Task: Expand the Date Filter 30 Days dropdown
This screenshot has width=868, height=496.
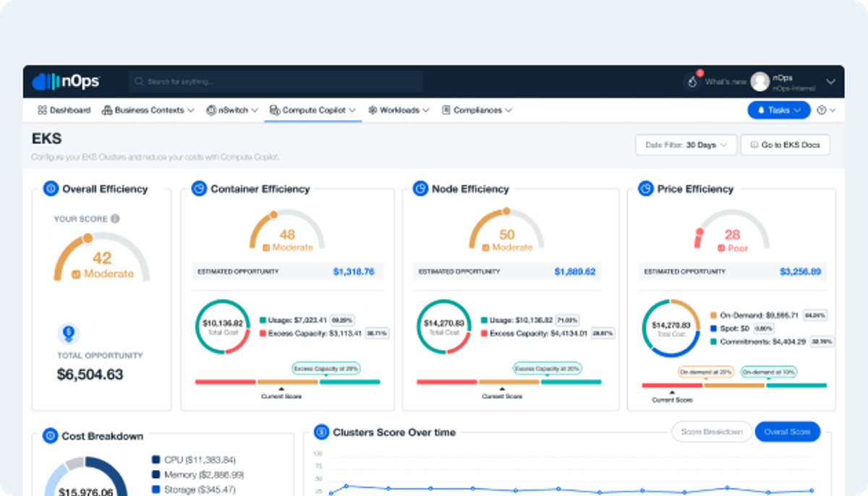Action: tap(686, 145)
